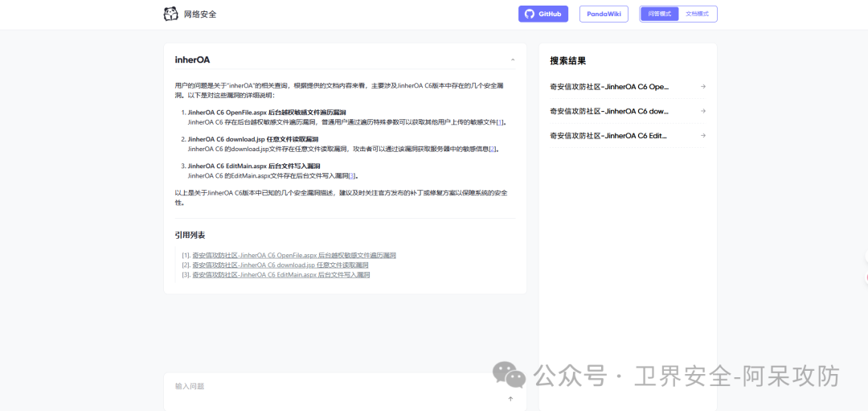Open reference download.jsp 任意文件读取漏洞

(280, 265)
